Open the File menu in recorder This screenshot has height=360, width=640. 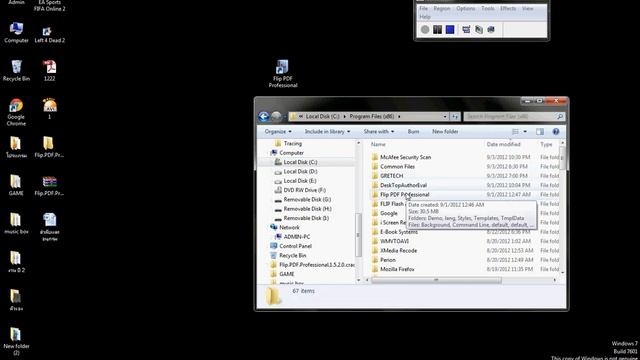point(424,8)
